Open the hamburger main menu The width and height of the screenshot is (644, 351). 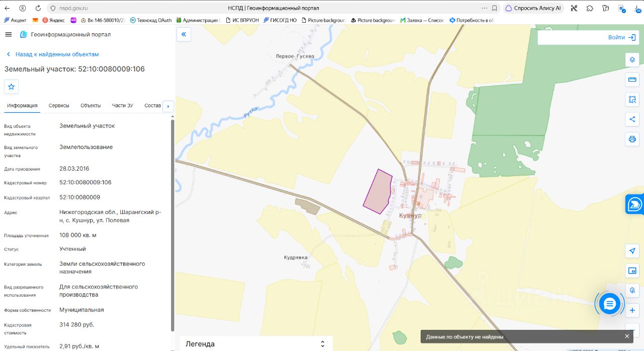click(x=8, y=34)
